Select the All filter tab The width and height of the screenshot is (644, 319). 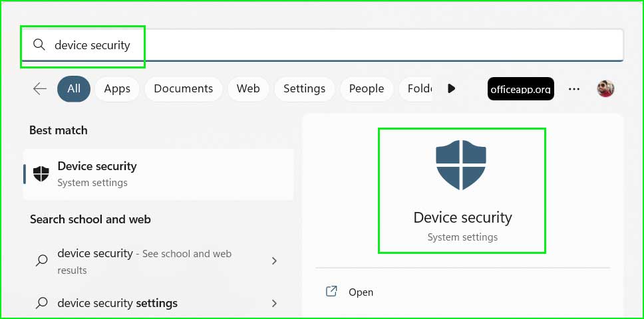(x=74, y=88)
